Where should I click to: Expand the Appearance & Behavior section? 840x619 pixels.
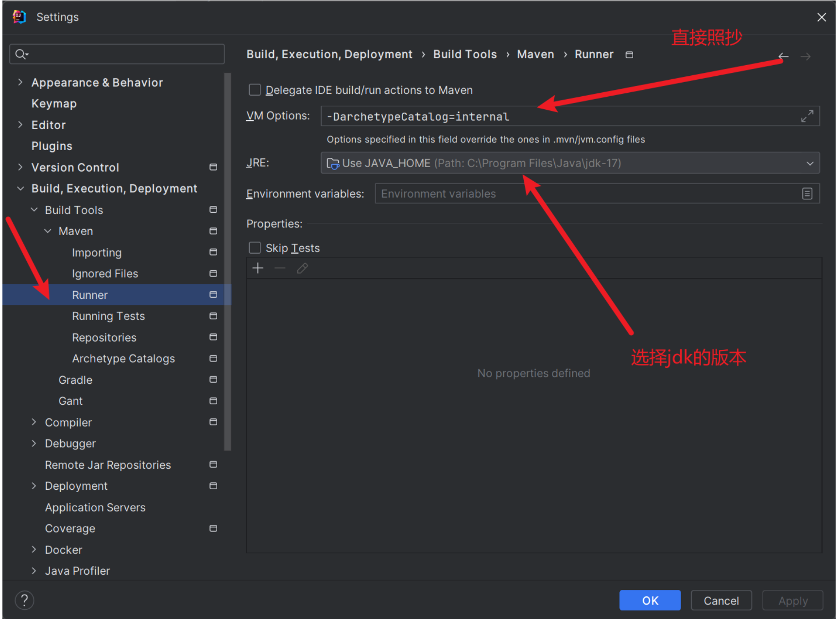pos(20,82)
